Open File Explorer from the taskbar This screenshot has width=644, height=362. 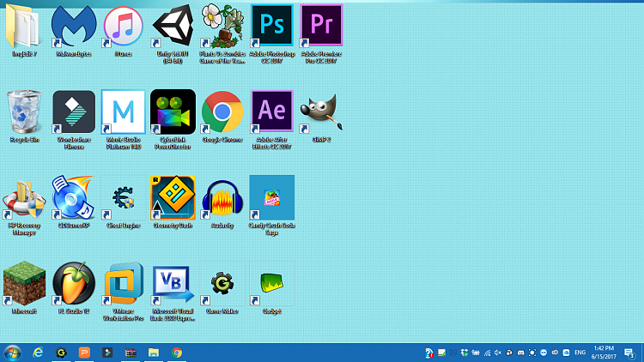pos(154,353)
